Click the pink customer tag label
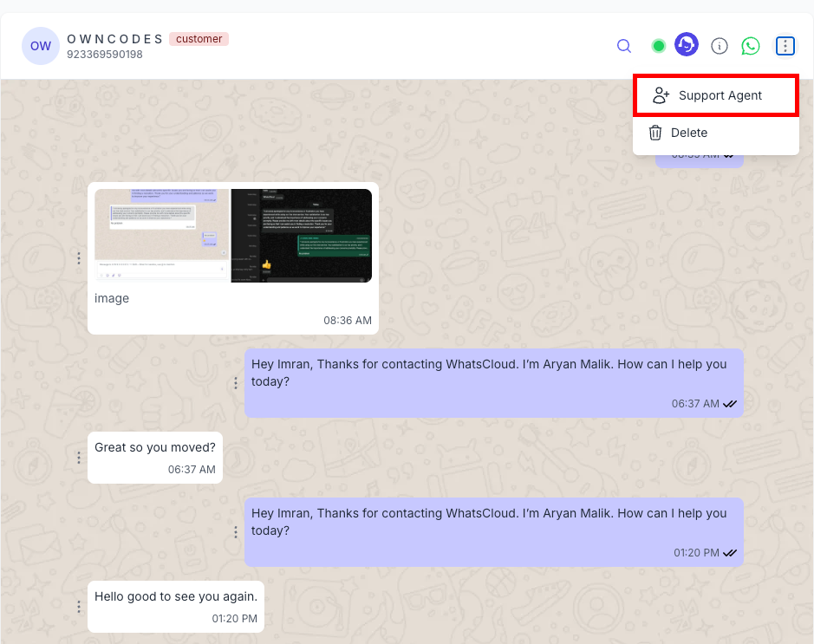Image resolution: width=814 pixels, height=644 pixels. click(199, 39)
